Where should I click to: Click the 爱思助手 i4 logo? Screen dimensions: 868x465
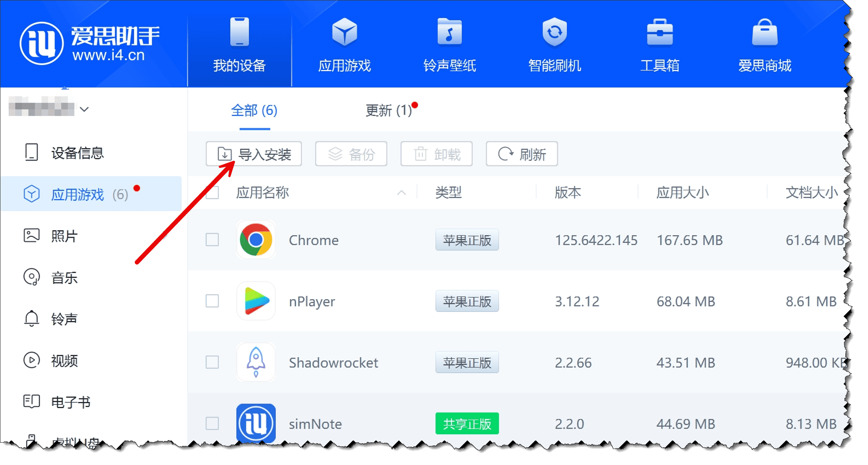[x=89, y=43]
